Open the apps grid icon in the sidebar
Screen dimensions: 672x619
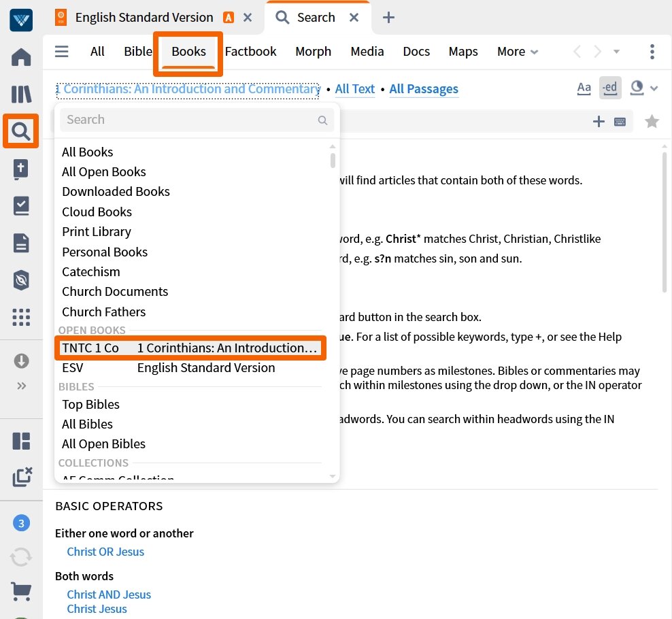click(x=20, y=317)
